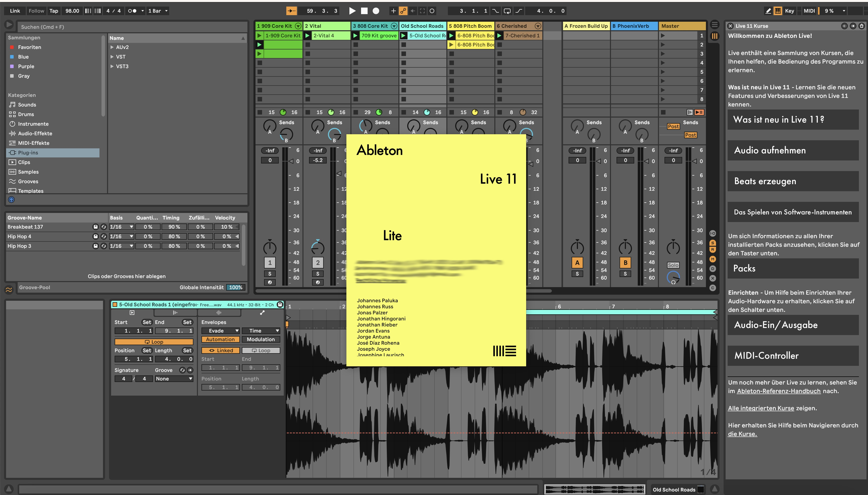Click the Help View forward arrow

pos(853,26)
